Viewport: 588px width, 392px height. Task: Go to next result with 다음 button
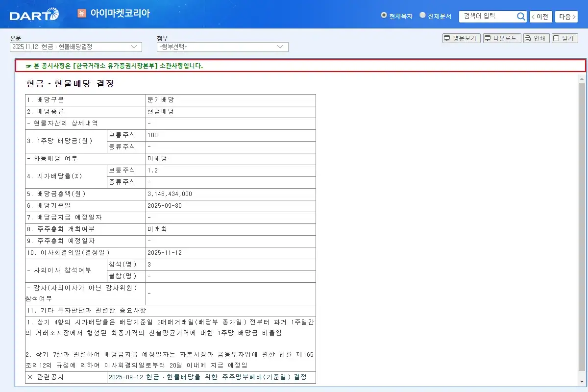[566, 17]
